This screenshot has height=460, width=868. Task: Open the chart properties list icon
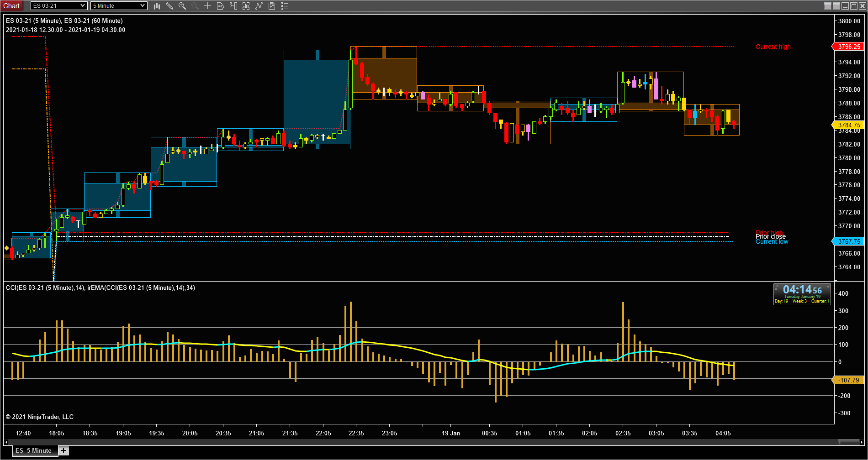pos(285,6)
